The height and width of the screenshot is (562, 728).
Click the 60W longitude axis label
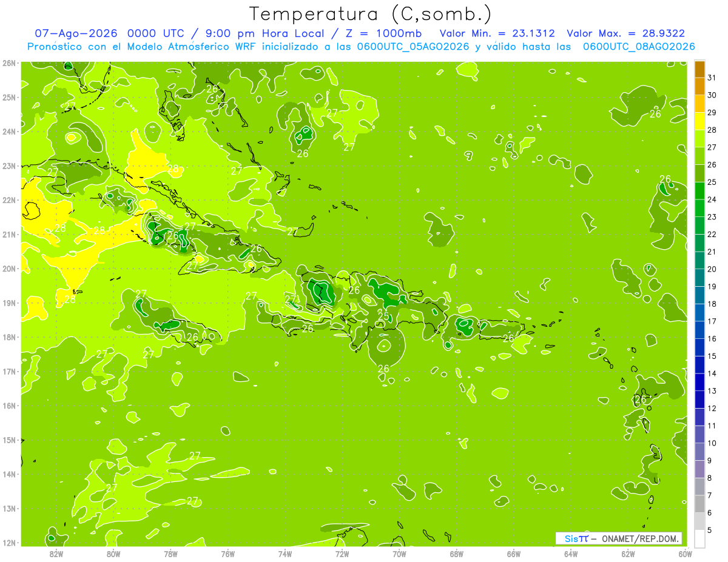[x=685, y=554]
